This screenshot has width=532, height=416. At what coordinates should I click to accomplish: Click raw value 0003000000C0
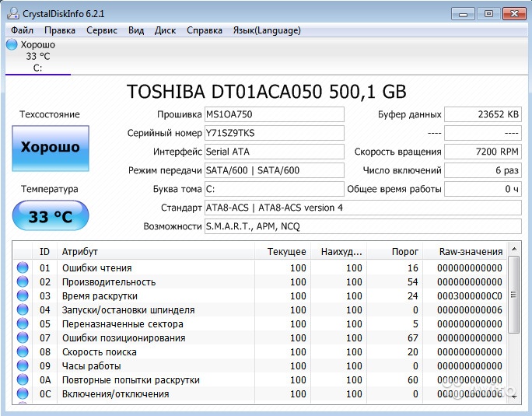pyautogui.click(x=470, y=296)
